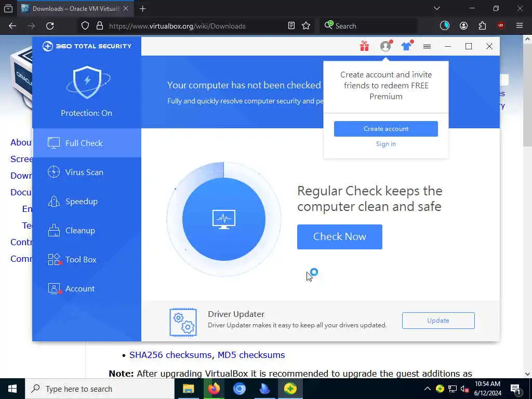Click the Create account button
532x399 pixels.
[x=386, y=129]
